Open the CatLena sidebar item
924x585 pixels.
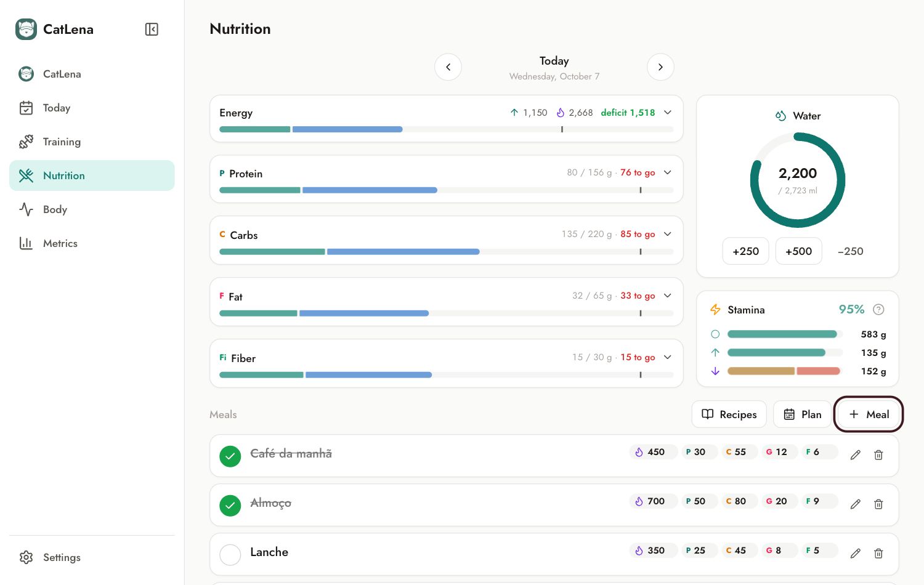coord(92,74)
